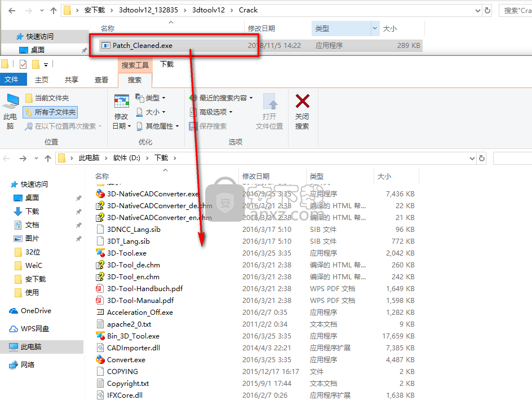Select the COPYING file
The image size is (532, 400).
click(122, 371)
